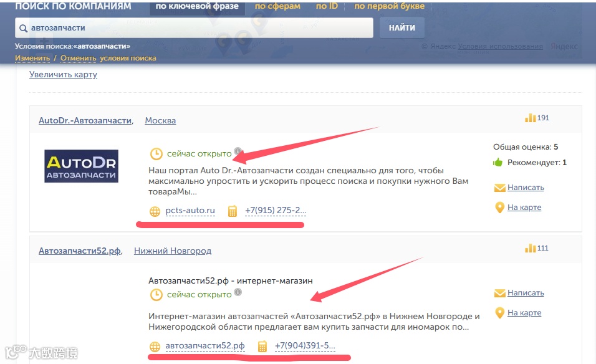Switch to 'по первой букве' search tab
Viewport: 596px width, 364px height.
coord(389,6)
